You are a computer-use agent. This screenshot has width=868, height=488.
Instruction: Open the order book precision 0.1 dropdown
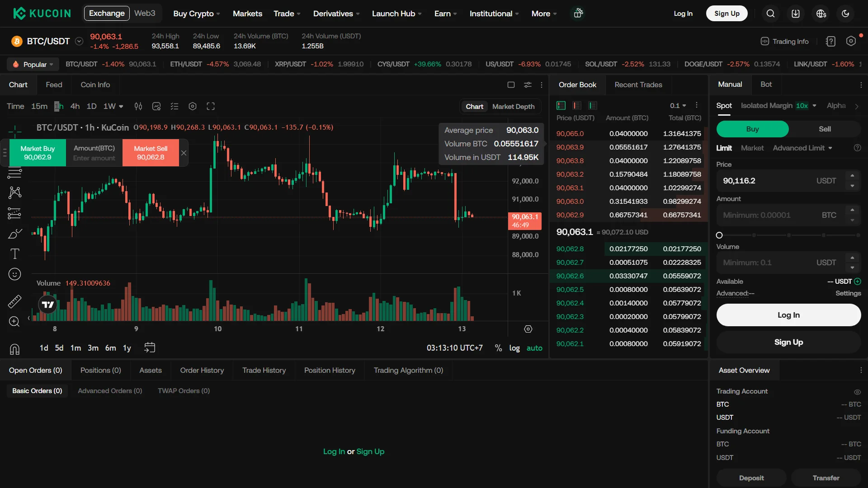678,105
